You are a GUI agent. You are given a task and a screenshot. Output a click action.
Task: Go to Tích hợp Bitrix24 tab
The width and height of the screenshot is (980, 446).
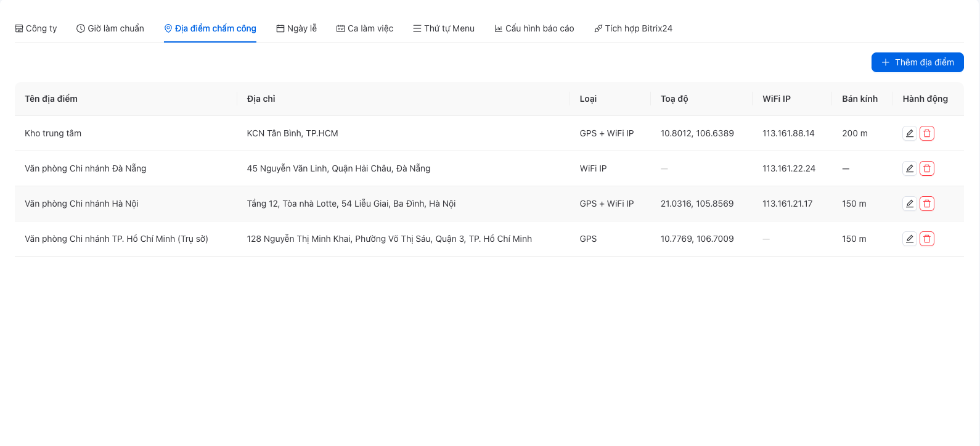tap(633, 28)
